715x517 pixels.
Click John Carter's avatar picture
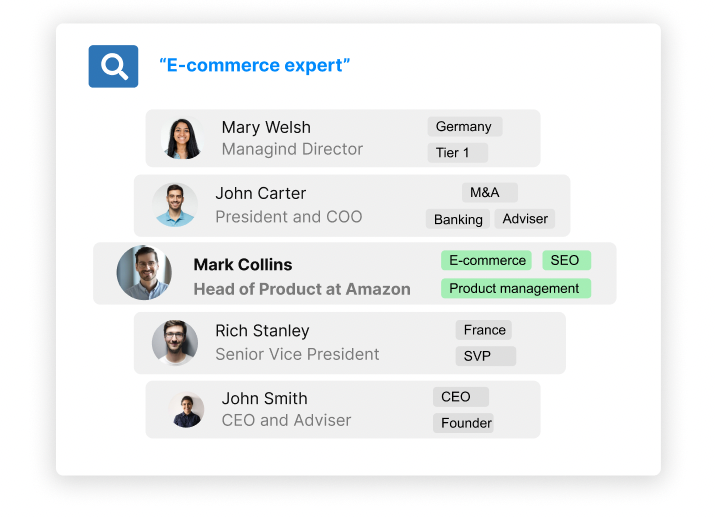coord(175,205)
